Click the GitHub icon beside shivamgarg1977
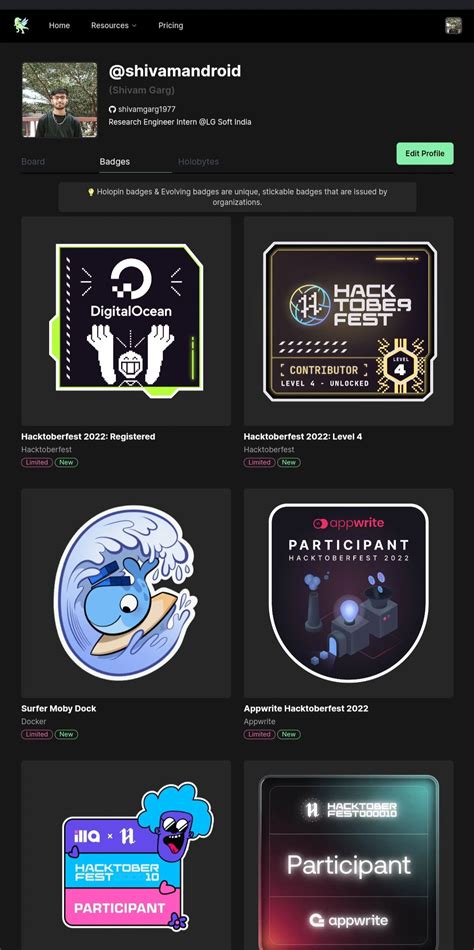Screen dimensions: 474x950 tap(112, 110)
